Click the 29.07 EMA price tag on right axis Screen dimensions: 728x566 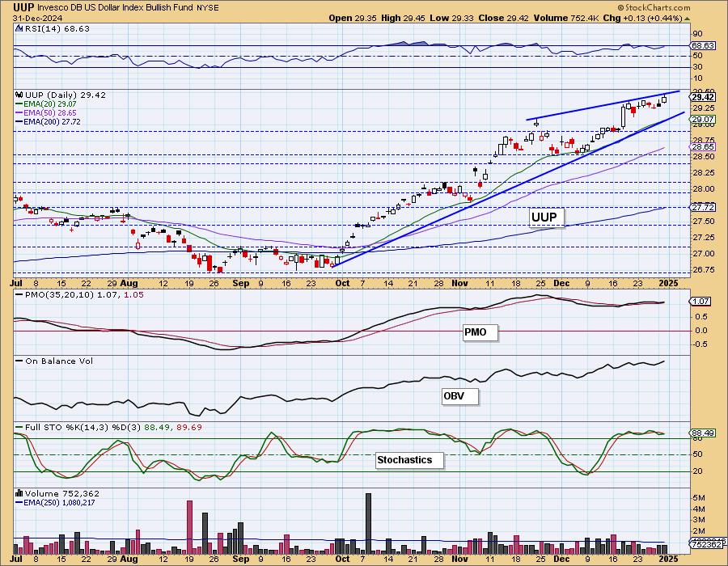[x=702, y=119]
